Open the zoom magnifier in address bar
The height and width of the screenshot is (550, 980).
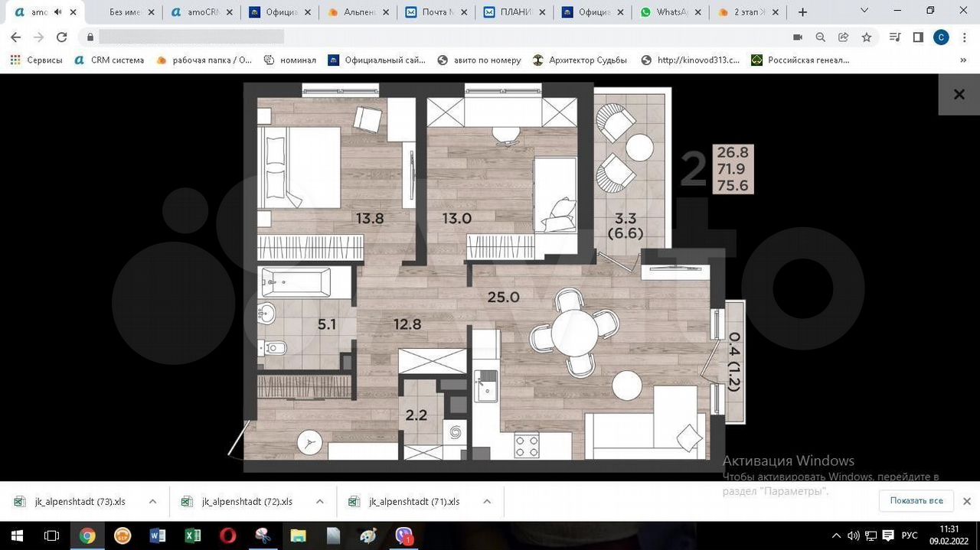coord(820,37)
